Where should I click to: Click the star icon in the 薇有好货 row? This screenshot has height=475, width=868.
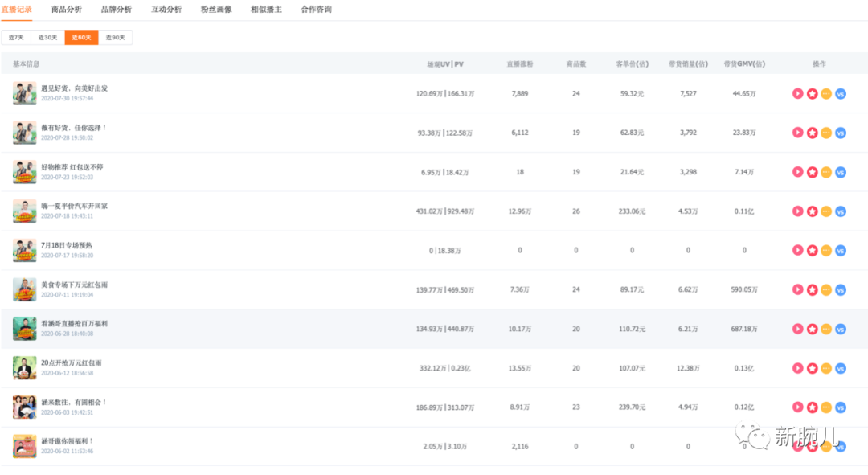812,133
